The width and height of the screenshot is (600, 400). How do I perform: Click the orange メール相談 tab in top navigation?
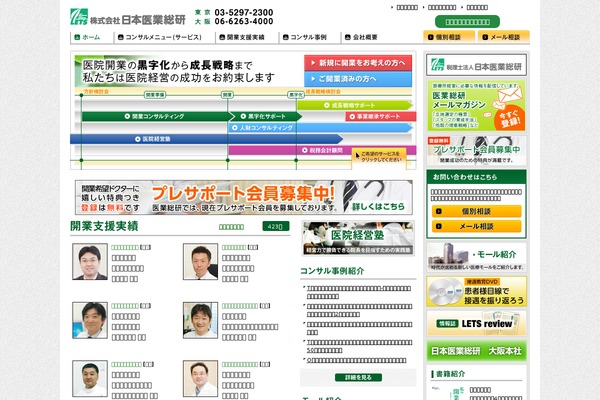504,37
